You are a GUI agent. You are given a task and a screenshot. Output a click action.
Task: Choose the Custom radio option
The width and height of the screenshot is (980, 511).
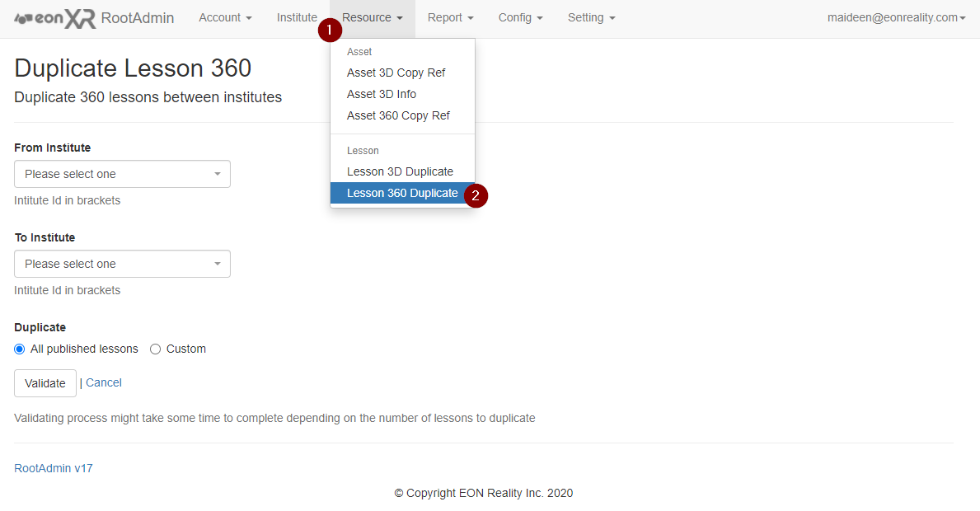click(155, 349)
